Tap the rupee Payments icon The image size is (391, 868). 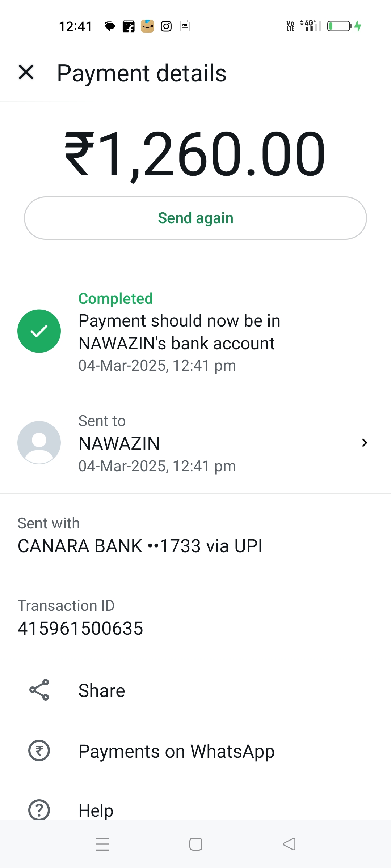pos(39,750)
